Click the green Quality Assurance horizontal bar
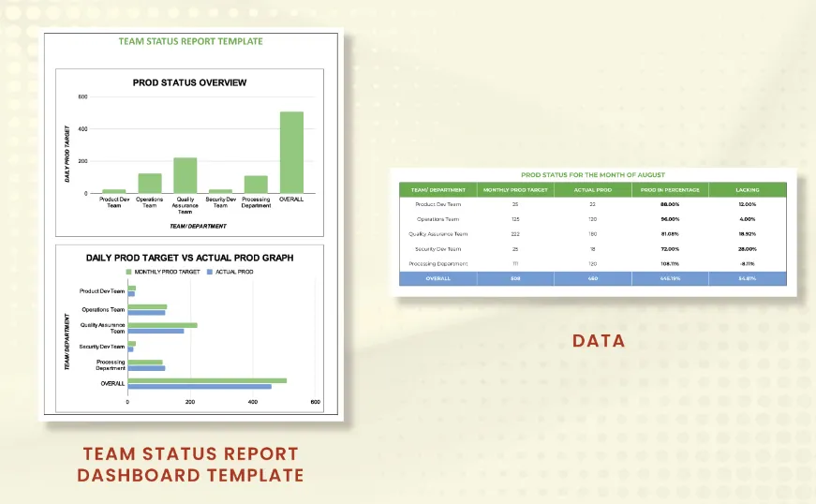 (x=162, y=325)
